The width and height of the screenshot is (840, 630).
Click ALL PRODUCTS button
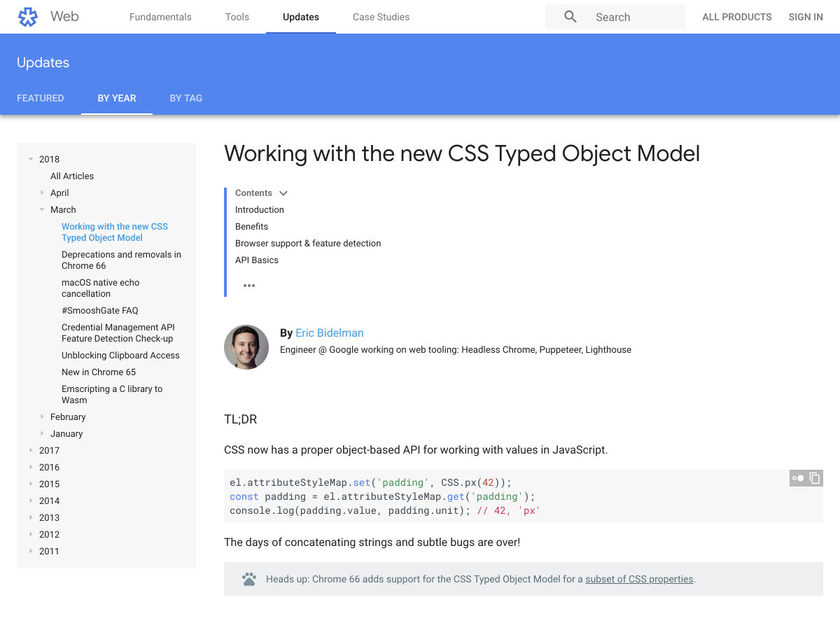[x=737, y=17]
